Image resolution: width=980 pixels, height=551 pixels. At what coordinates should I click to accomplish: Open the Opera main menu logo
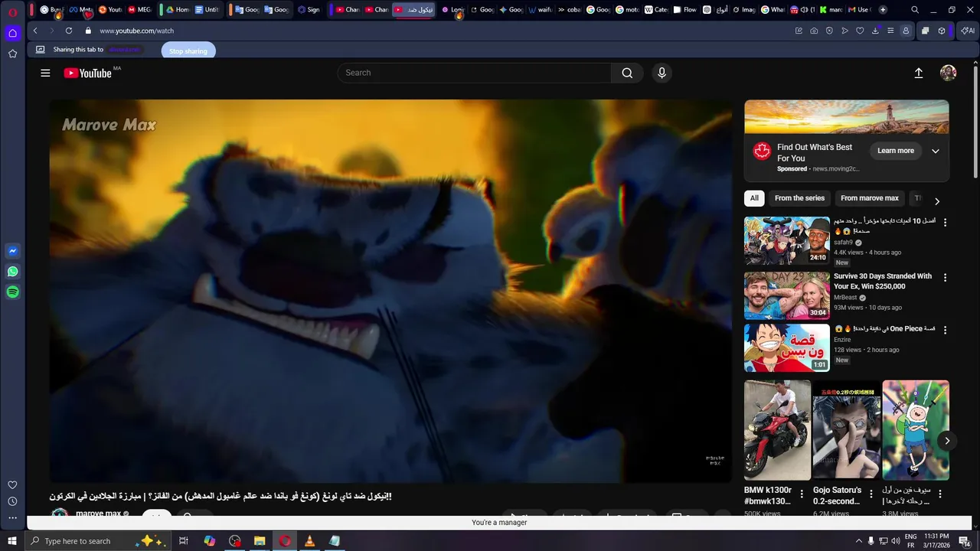12,11
